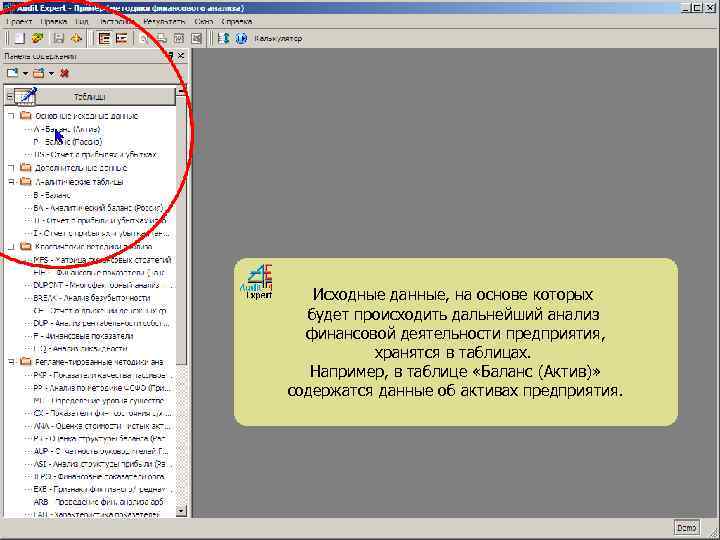The height and width of the screenshot is (540, 720).
Task: Select the B - Баланс analytical table
Action: click(52, 195)
